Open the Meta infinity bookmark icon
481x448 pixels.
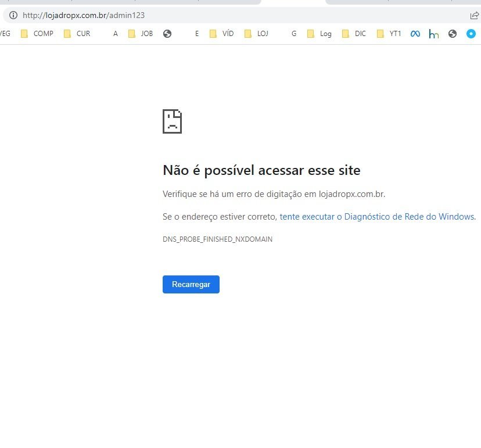[x=415, y=34]
